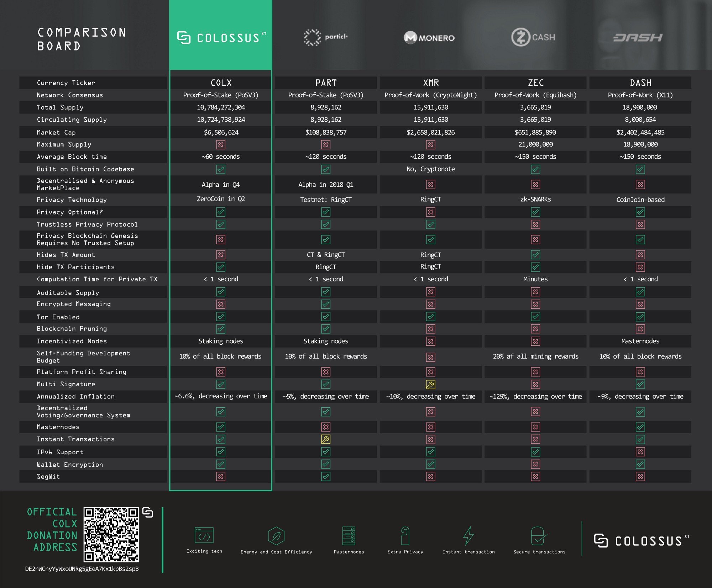Click the Colossus XT logo at bottom right
The image size is (712, 588).
tap(642, 541)
